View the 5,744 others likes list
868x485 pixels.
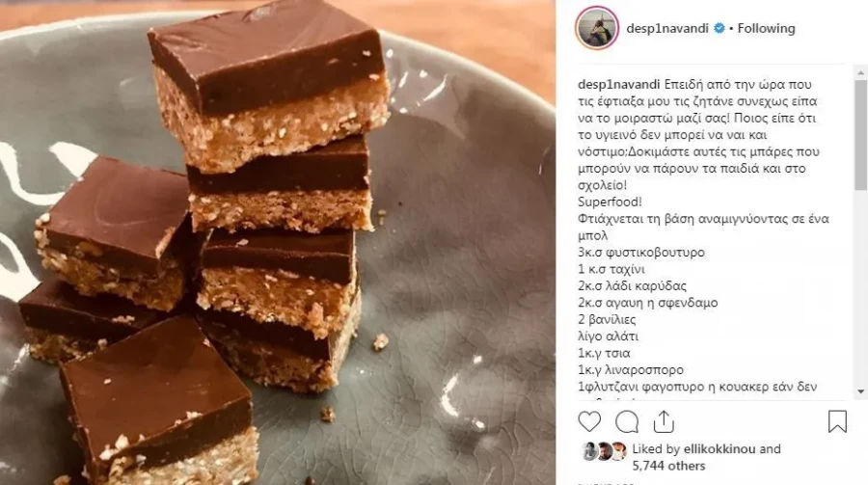click(x=668, y=466)
